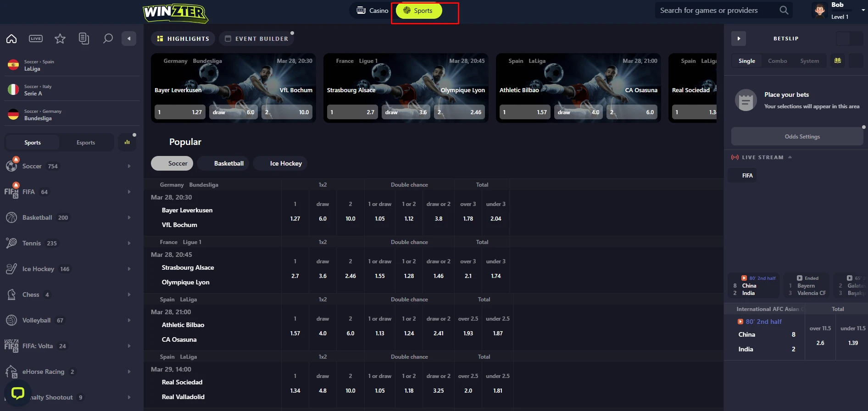Switch sidebar to Esports
The width and height of the screenshot is (868, 411).
pyautogui.click(x=86, y=142)
